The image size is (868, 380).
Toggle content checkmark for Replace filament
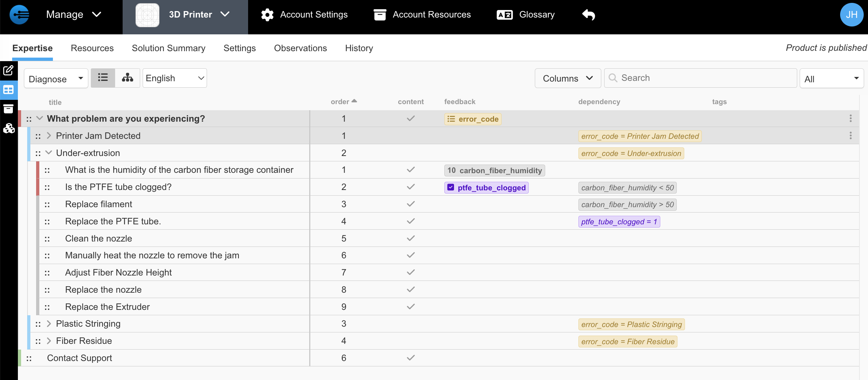pos(411,204)
